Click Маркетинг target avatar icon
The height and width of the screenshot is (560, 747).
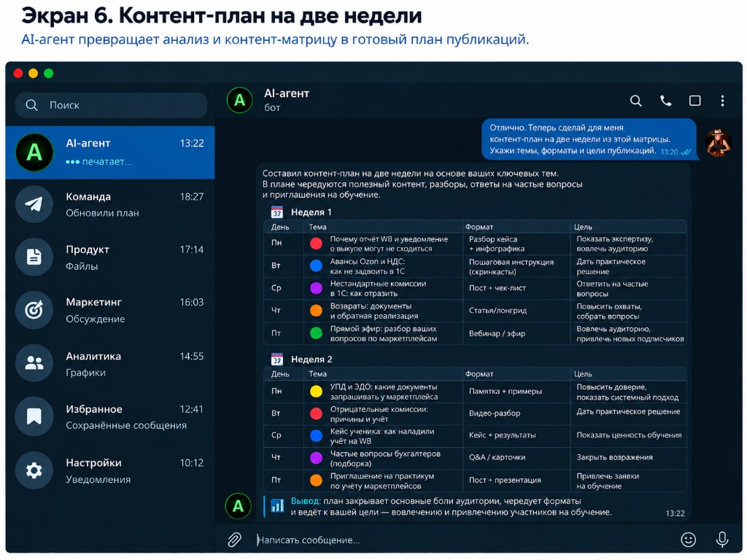click(34, 310)
